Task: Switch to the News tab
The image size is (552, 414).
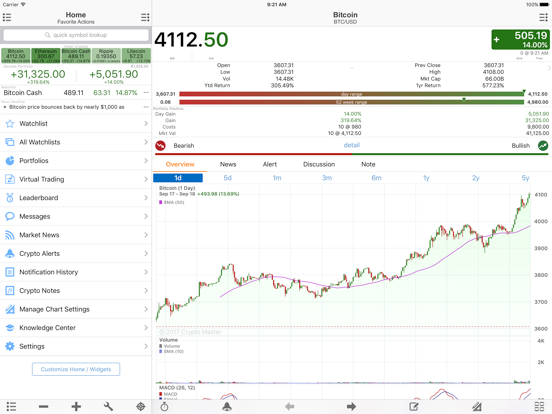Action: pos(228,164)
